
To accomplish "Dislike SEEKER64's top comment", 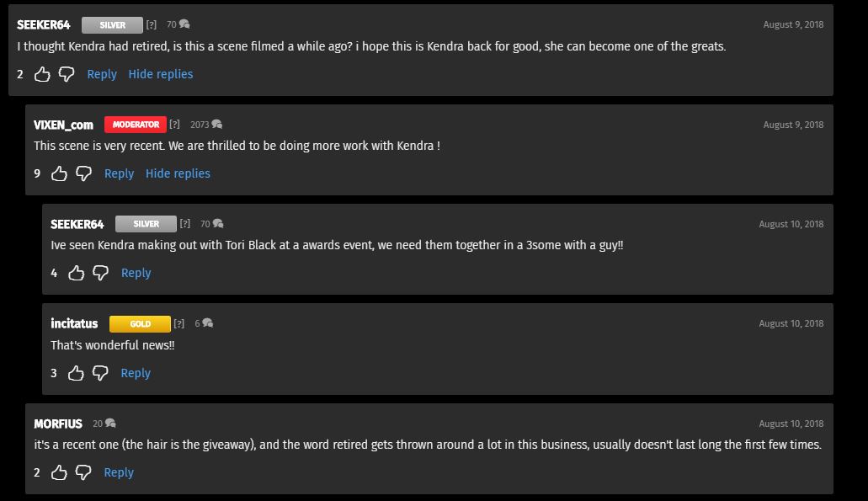I will [x=67, y=74].
